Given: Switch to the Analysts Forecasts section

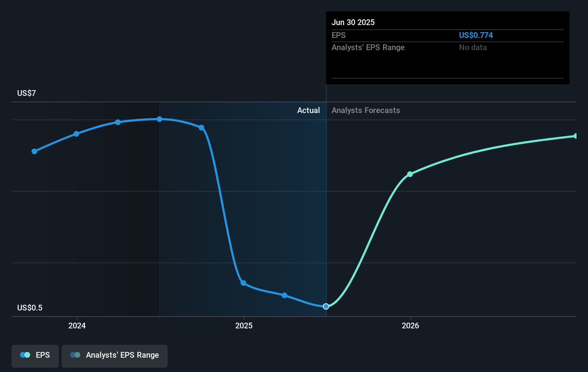Looking at the screenshot, I should pos(365,110).
